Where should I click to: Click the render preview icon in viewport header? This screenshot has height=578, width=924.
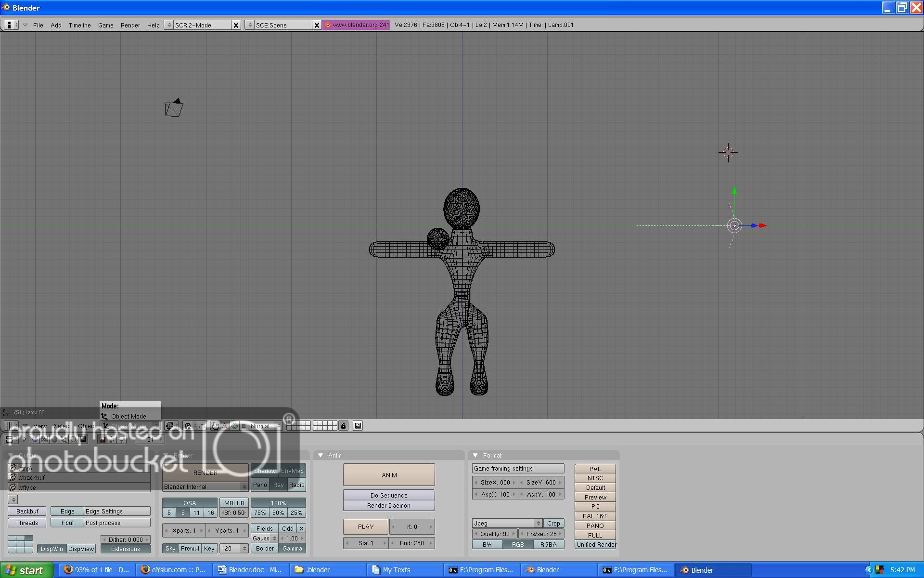tap(358, 426)
